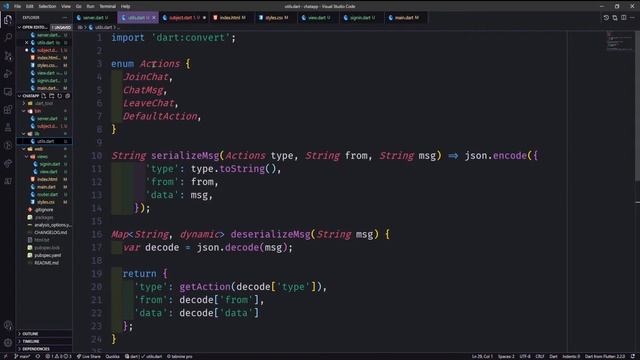Close utils.dart in Open Editors list
Viewport: 640px width, 360px height.
(27, 42)
